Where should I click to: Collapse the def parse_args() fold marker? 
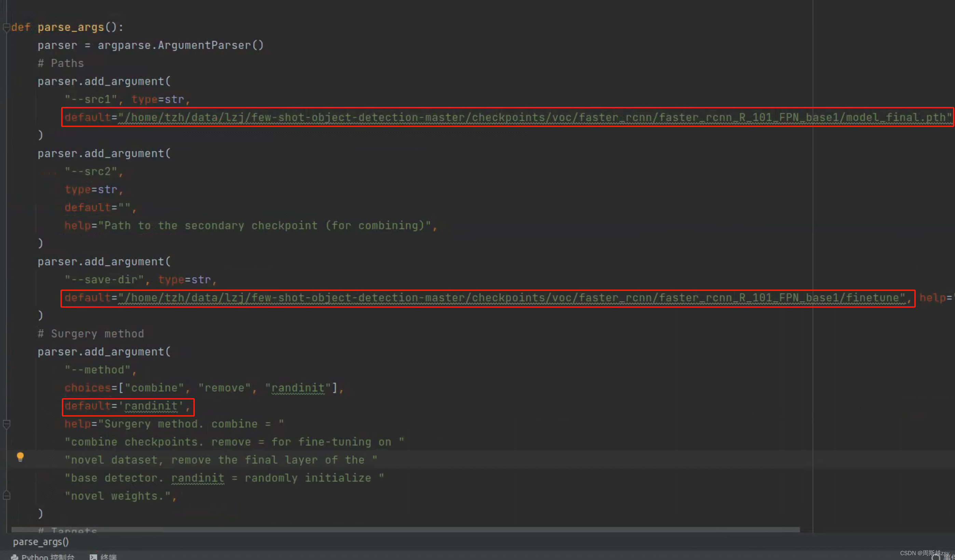tap(6, 28)
